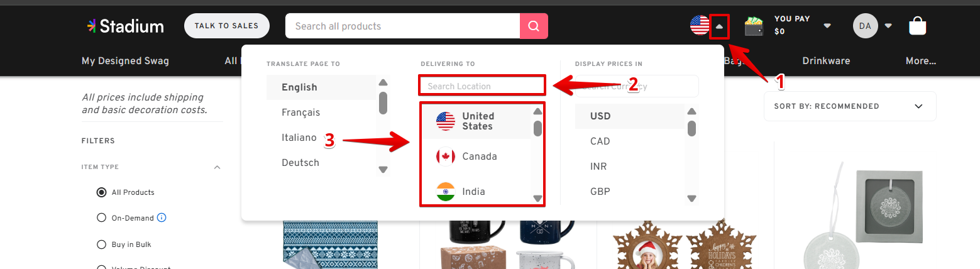Viewport: 980px width, 269px height.
Task: Select the All Products radio button
Action: [x=101, y=192]
